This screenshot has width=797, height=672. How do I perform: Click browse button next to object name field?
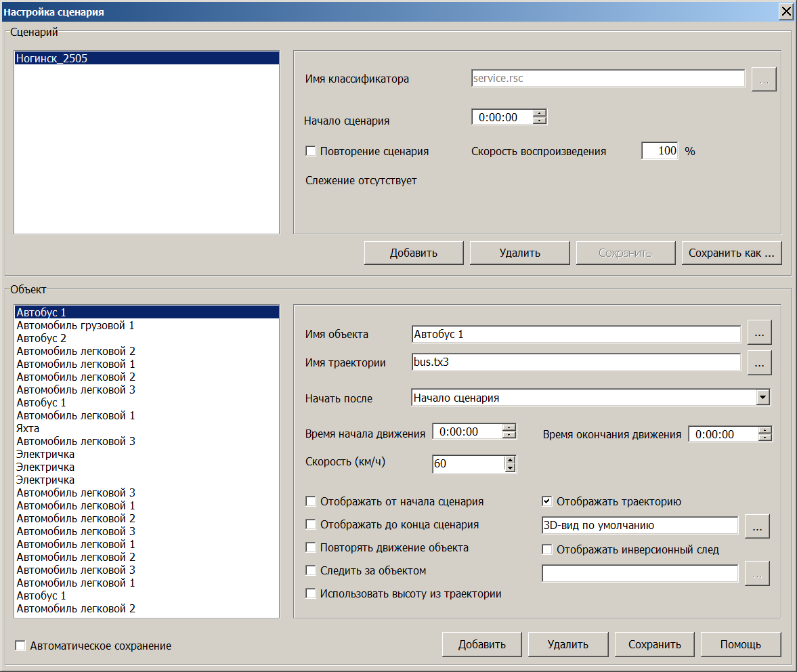click(759, 333)
